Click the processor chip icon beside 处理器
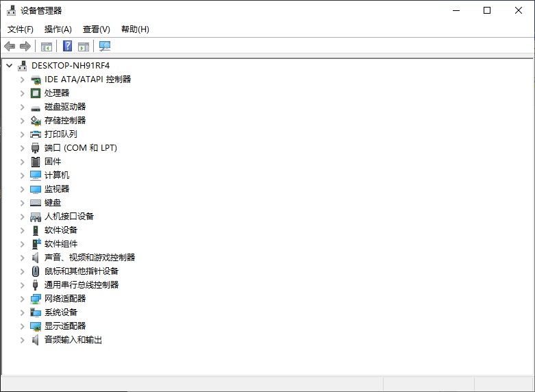535x392 pixels. (36, 93)
